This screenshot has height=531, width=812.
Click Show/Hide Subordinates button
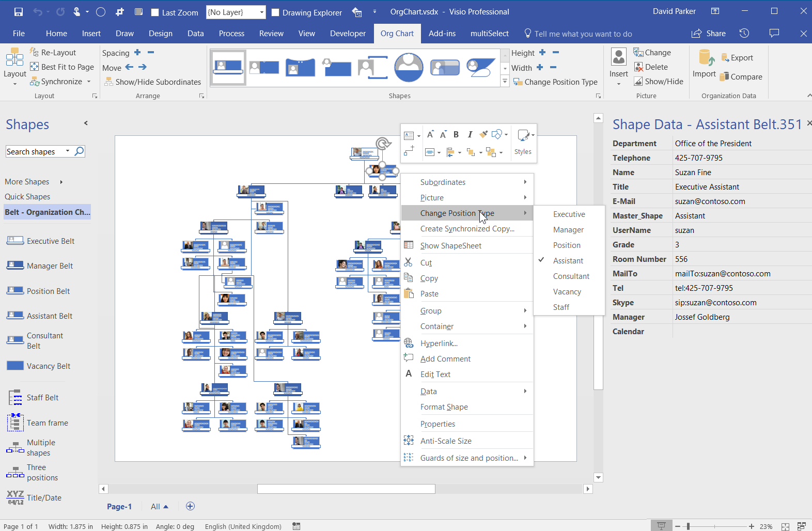click(x=152, y=82)
